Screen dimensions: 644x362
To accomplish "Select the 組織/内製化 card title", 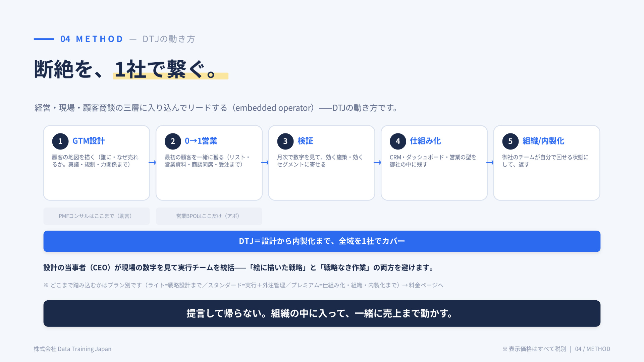I will pos(543,141).
